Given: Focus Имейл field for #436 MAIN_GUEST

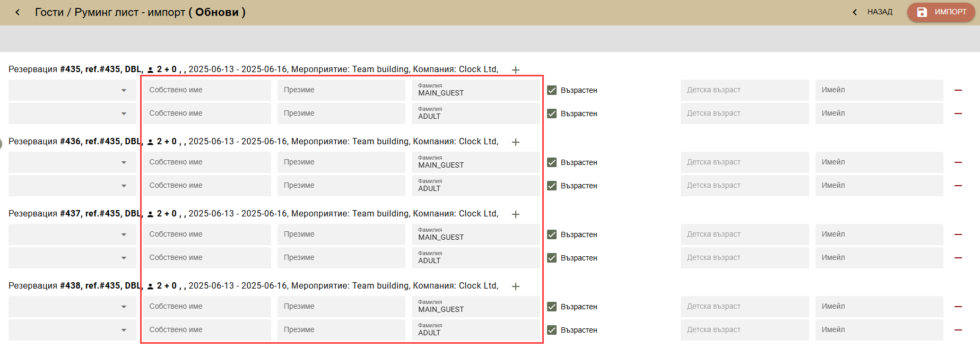Looking at the screenshot, I should 879,162.
